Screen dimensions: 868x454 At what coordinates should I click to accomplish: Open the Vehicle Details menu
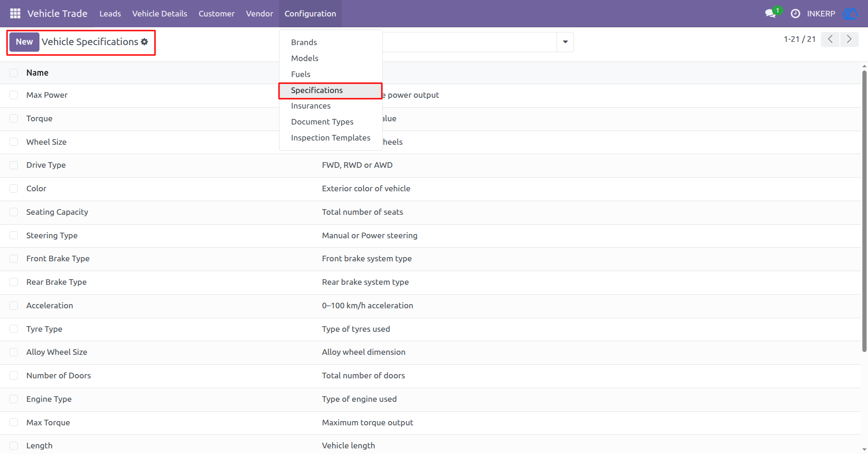point(160,14)
